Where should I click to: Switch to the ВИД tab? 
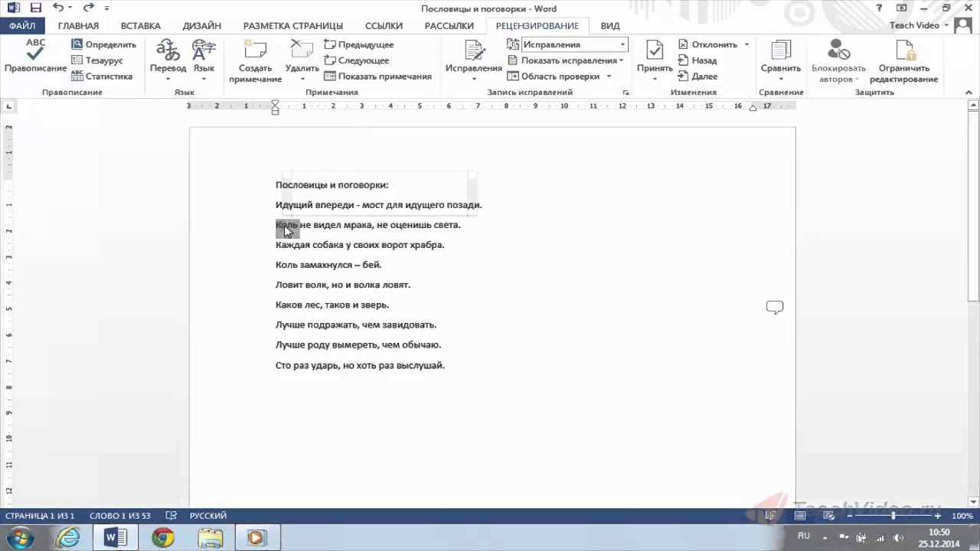(610, 25)
